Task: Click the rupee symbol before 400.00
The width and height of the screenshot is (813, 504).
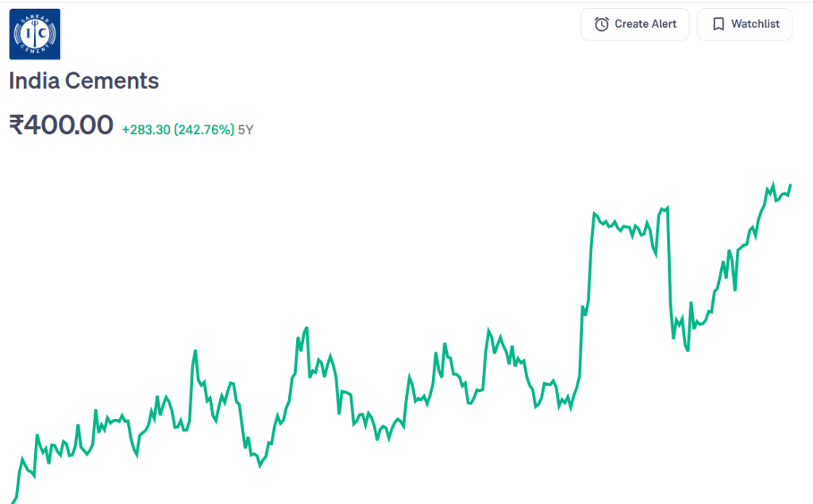Action: point(17,125)
